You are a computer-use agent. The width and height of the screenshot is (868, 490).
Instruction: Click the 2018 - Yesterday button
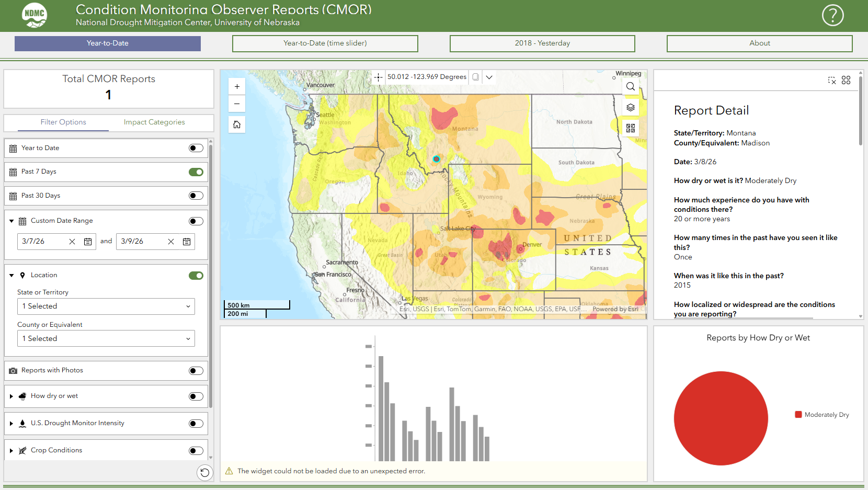tap(542, 43)
